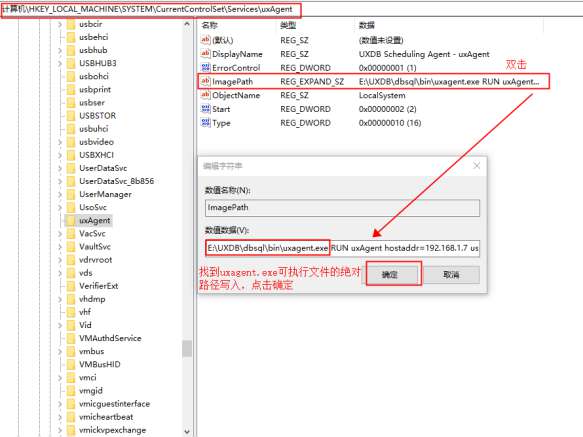Expand the vmbus tree node
This screenshot has height=437, width=583.
tap(60, 351)
